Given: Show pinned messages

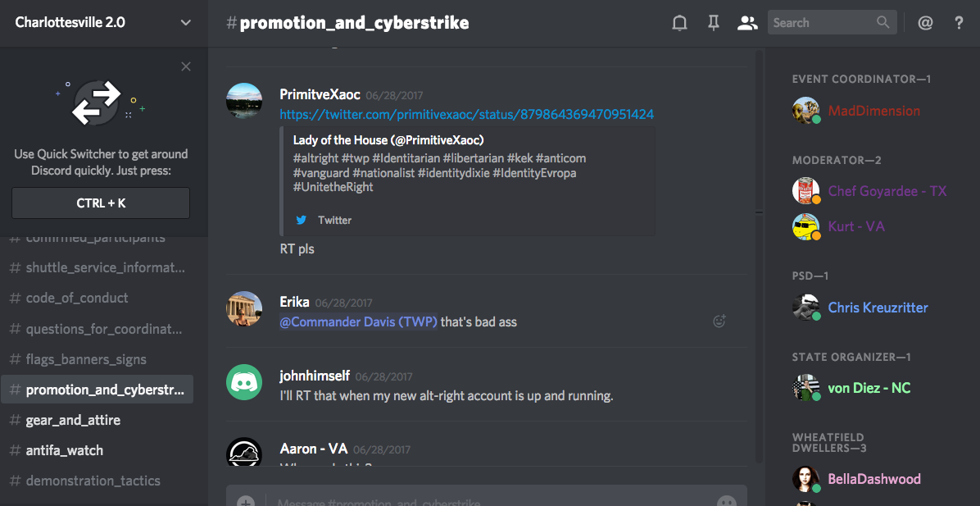Looking at the screenshot, I should pos(714,23).
